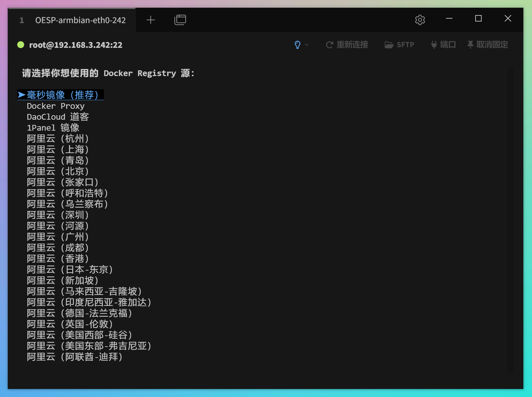Unpin the session via 取消固定
532x397 pixels.
487,45
